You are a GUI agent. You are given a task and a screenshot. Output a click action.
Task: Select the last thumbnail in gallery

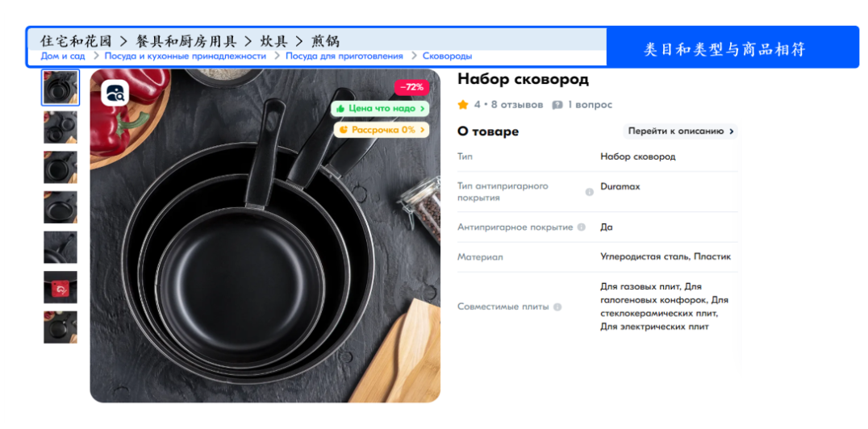[61, 327]
